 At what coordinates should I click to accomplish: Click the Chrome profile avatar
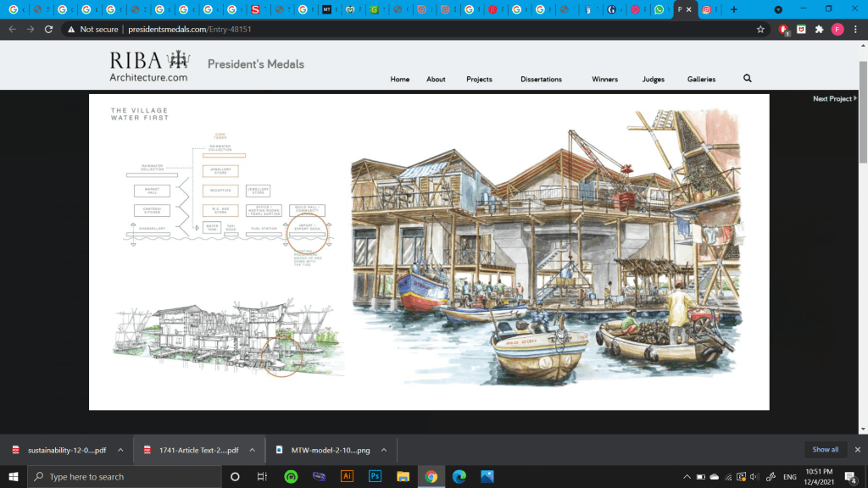click(x=837, y=29)
